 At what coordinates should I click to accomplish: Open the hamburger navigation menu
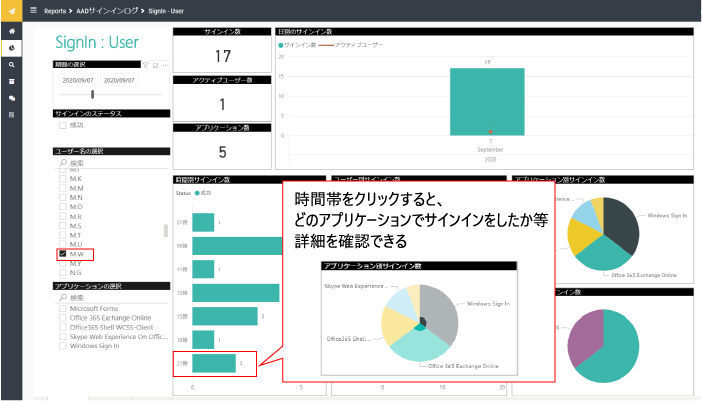pyautogui.click(x=33, y=10)
